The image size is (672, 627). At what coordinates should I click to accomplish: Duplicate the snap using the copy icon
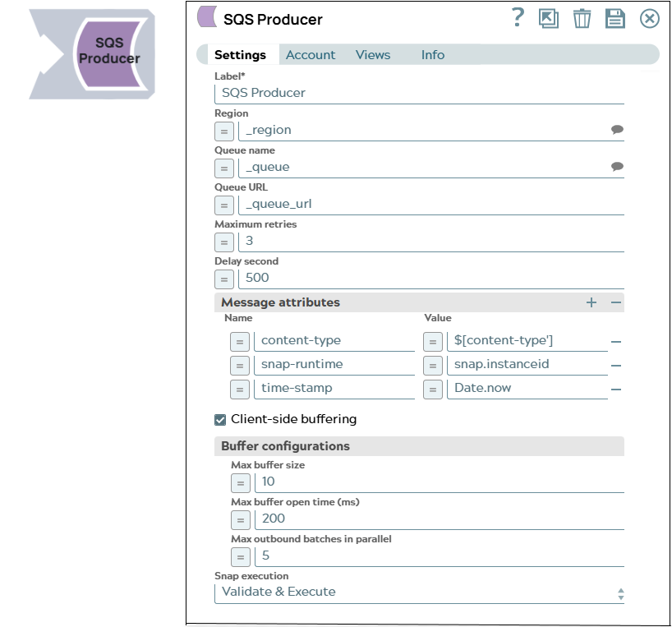[x=549, y=18]
